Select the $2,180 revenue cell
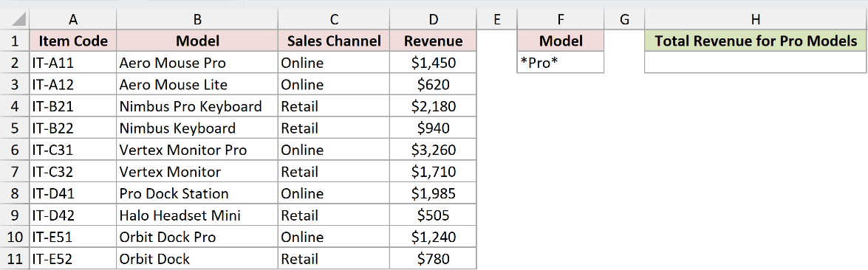Image resolution: width=868 pixels, height=270 pixels. coord(434,106)
